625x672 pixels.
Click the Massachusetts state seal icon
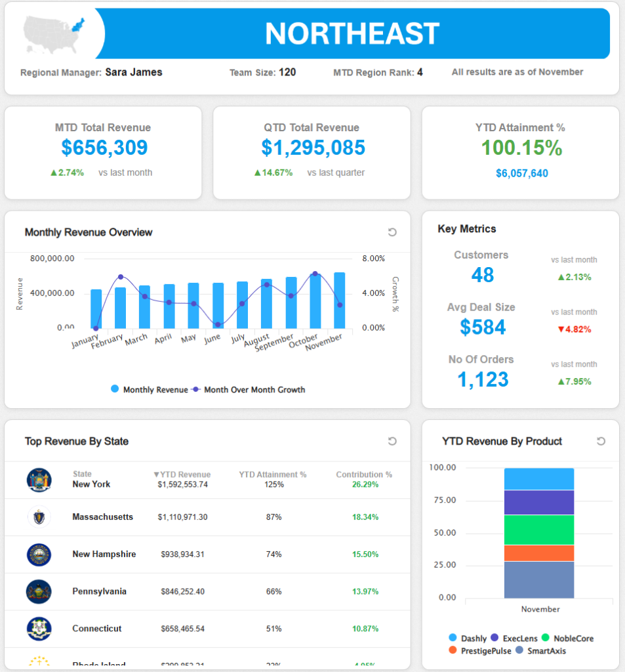tap(39, 517)
